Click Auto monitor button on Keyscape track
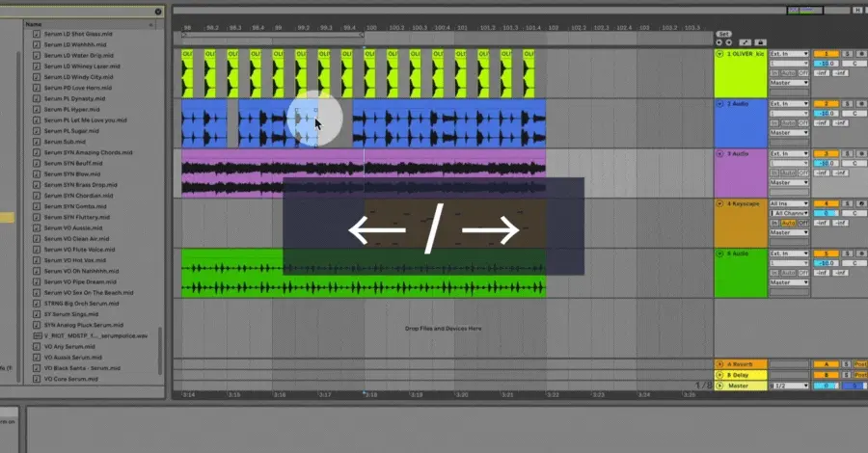868x453 pixels. 788,223
